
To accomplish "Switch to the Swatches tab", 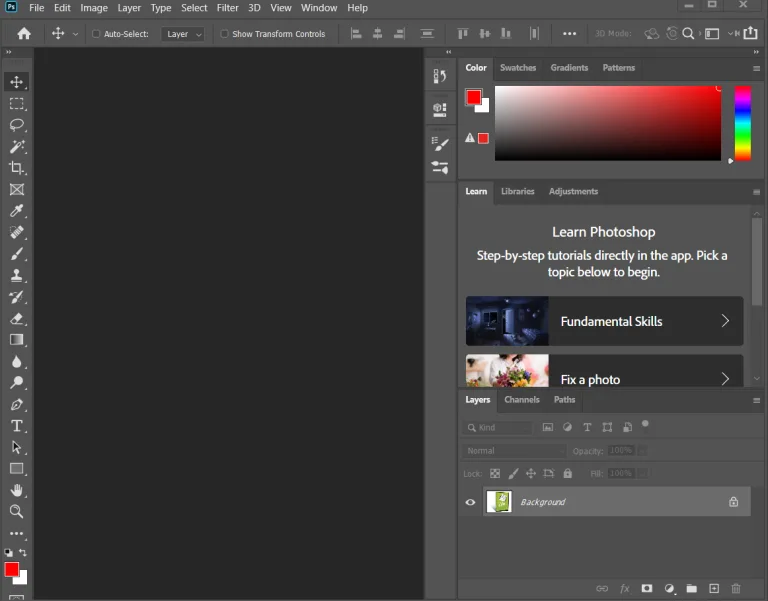I will pos(518,68).
